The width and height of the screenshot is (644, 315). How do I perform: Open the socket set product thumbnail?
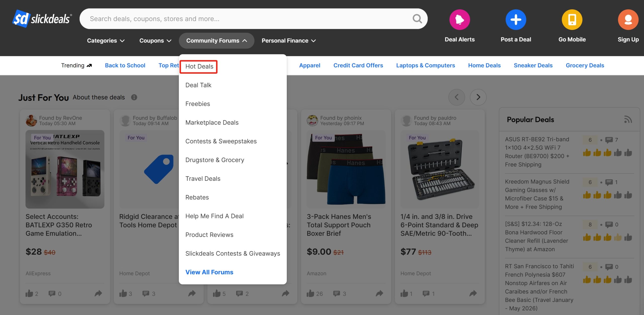coord(440,169)
